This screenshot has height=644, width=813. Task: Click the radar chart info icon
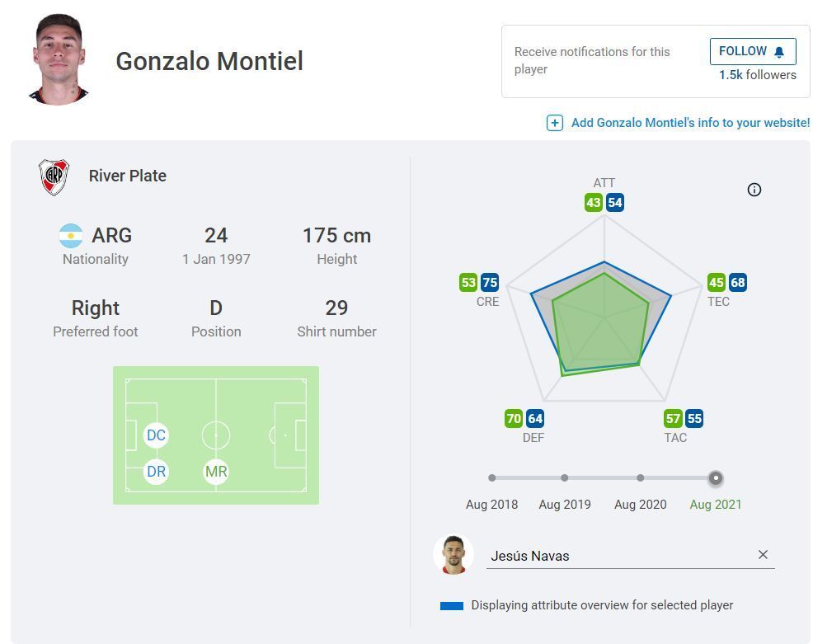754,190
